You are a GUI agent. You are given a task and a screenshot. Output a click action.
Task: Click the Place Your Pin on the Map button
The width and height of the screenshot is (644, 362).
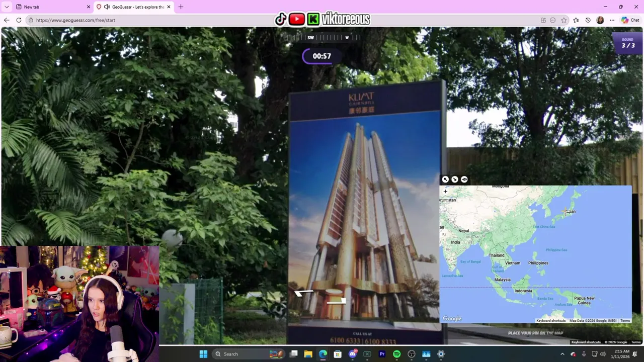tap(535, 333)
